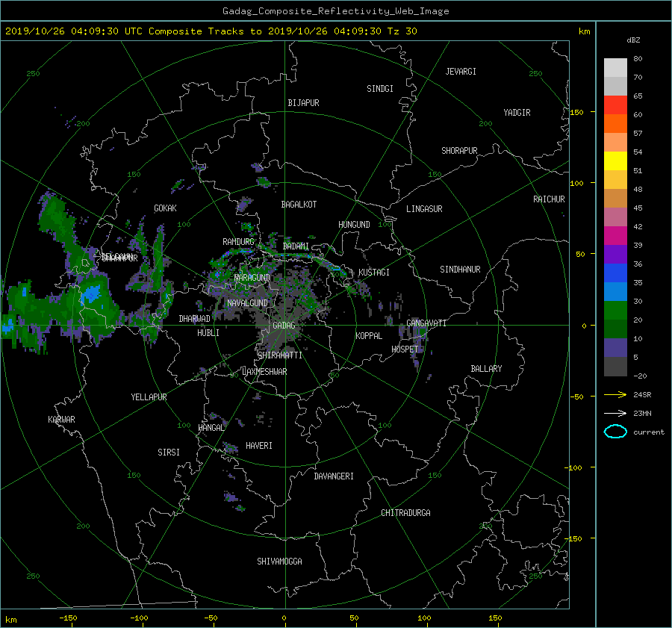Click the LINGASUR city label

424,209
